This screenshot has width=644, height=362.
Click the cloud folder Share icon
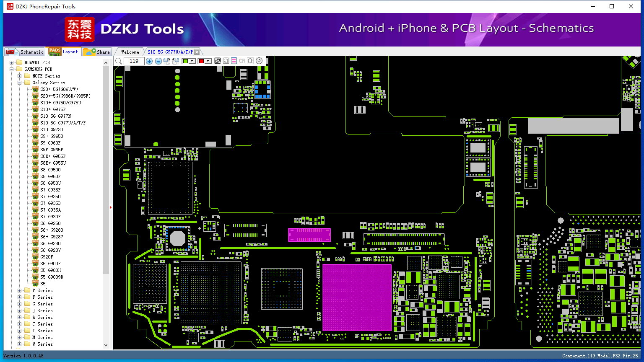pyautogui.click(x=89, y=52)
